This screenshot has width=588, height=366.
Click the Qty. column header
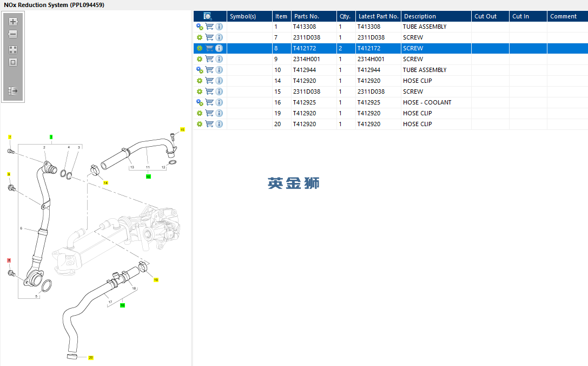[346, 16]
